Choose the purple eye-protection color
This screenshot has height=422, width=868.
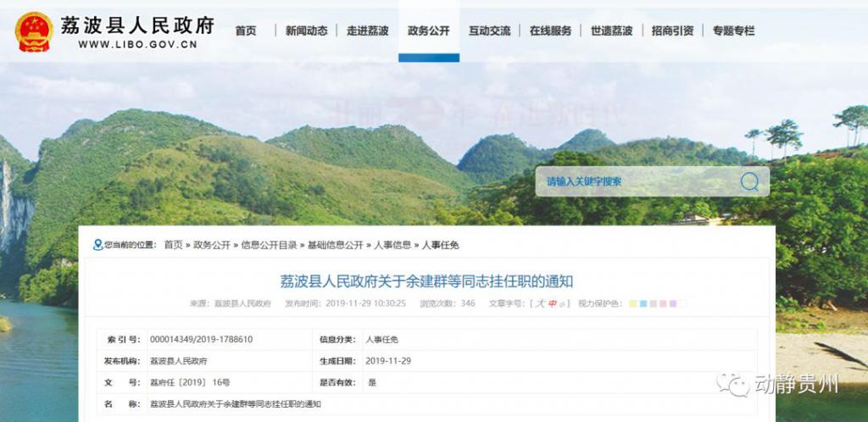tap(672, 303)
